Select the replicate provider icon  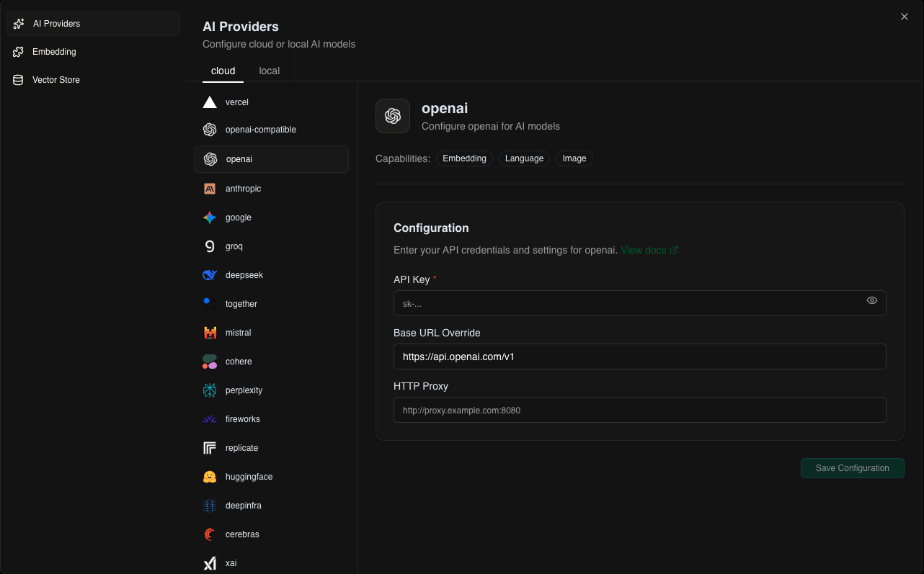[x=210, y=448]
